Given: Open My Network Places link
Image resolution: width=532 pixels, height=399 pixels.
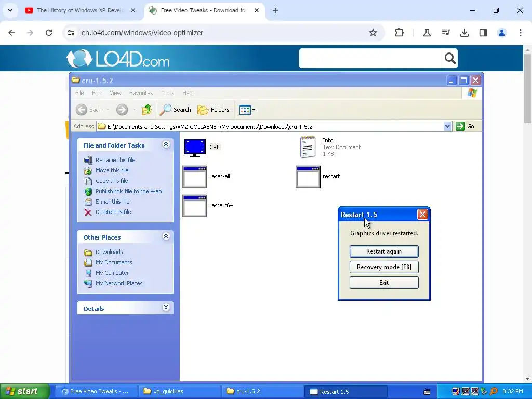Looking at the screenshot, I should pyautogui.click(x=119, y=283).
